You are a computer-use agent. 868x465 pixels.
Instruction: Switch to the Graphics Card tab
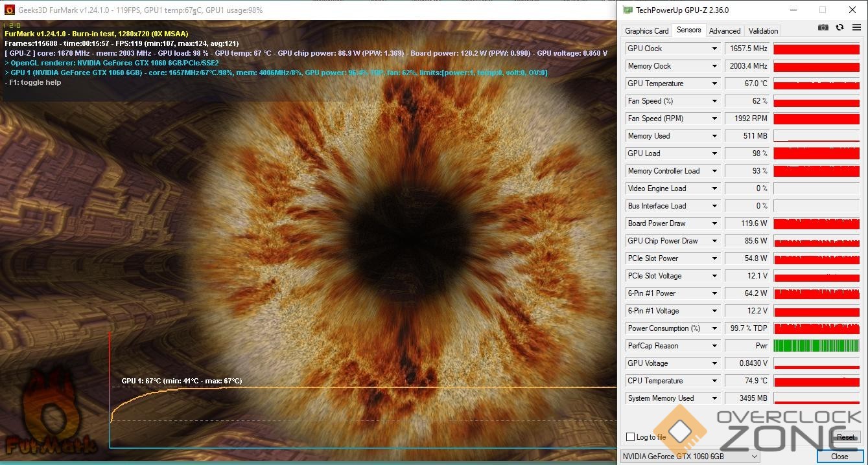point(646,31)
